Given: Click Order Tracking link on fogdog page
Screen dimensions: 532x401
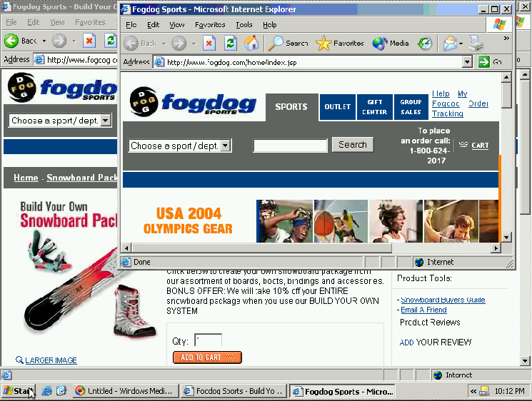Looking at the screenshot, I should [x=460, y=108].
